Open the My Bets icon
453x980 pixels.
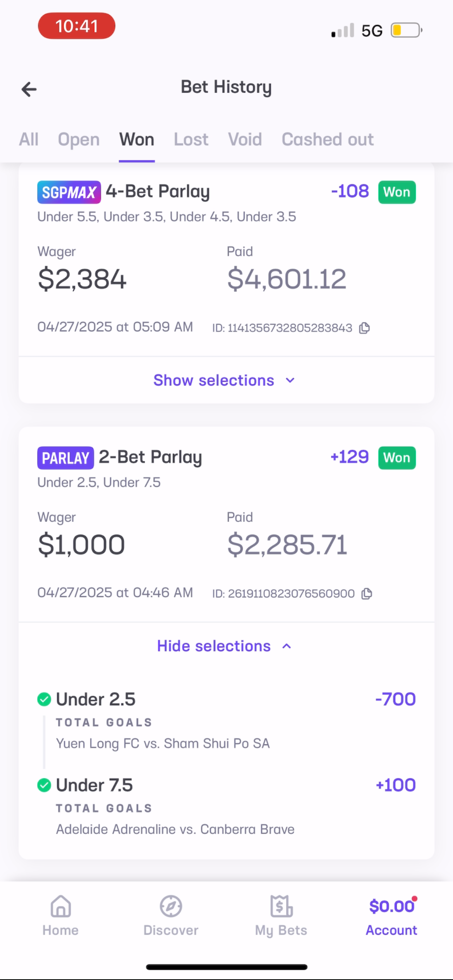[281, 907]
